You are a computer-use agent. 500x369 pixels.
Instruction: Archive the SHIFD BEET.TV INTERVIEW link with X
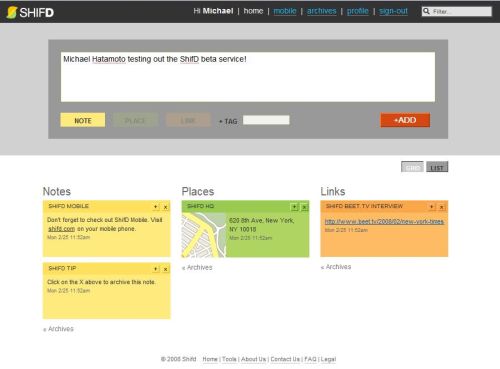(442, 207)
